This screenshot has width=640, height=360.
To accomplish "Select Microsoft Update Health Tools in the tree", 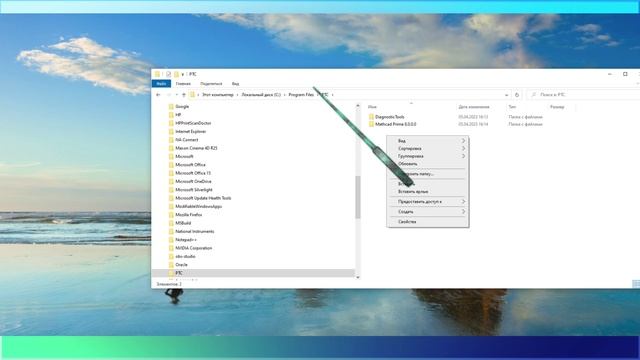I will click(x=203, y=198).
